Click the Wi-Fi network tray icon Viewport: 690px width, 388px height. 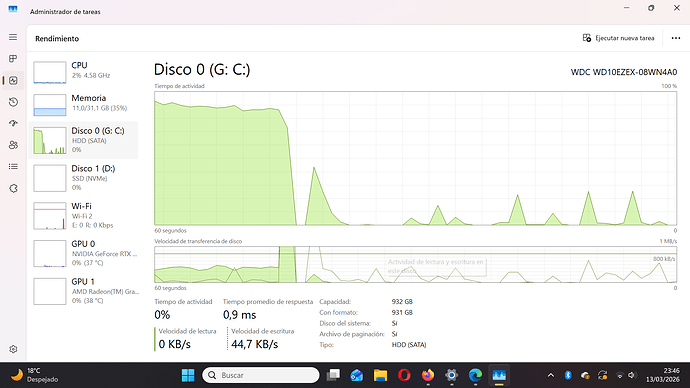[x=620, y=375]
